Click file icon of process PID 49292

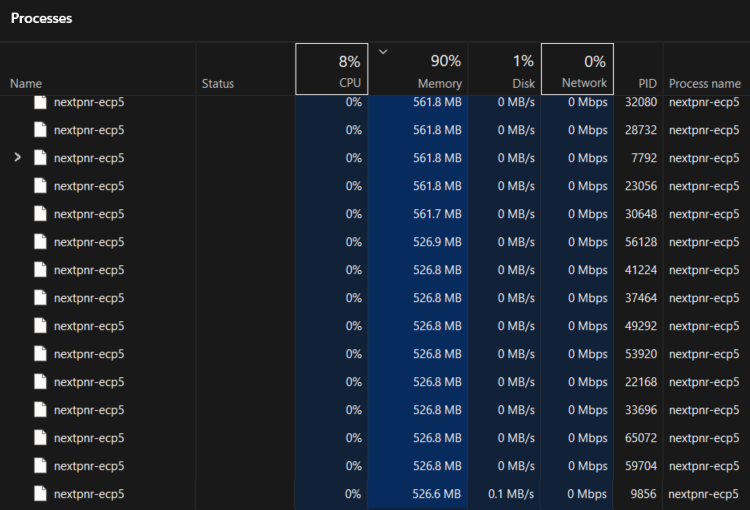[41, 325]
